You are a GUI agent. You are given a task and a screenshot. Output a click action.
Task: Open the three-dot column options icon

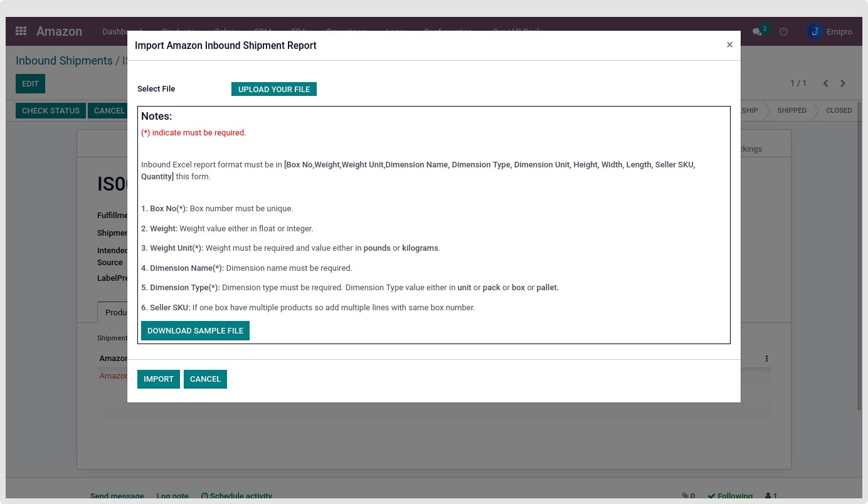click(x=766, y=359)
